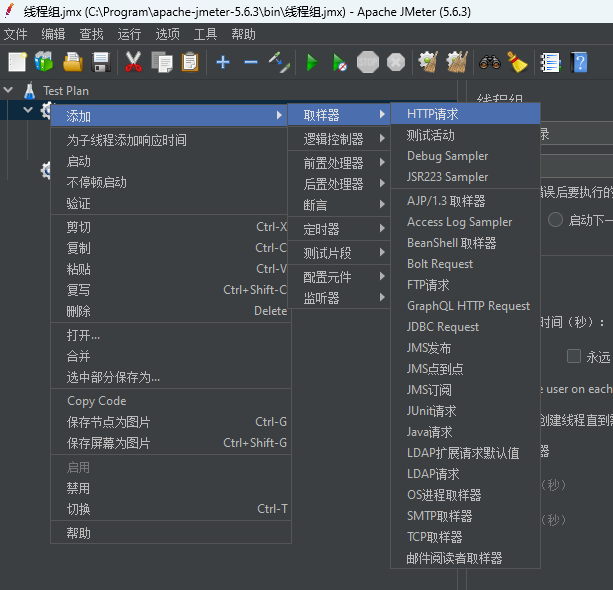The width and height of the screenshot is (613, 590).
Task: Click the New test plan icon
Action: tap(17, 62)
